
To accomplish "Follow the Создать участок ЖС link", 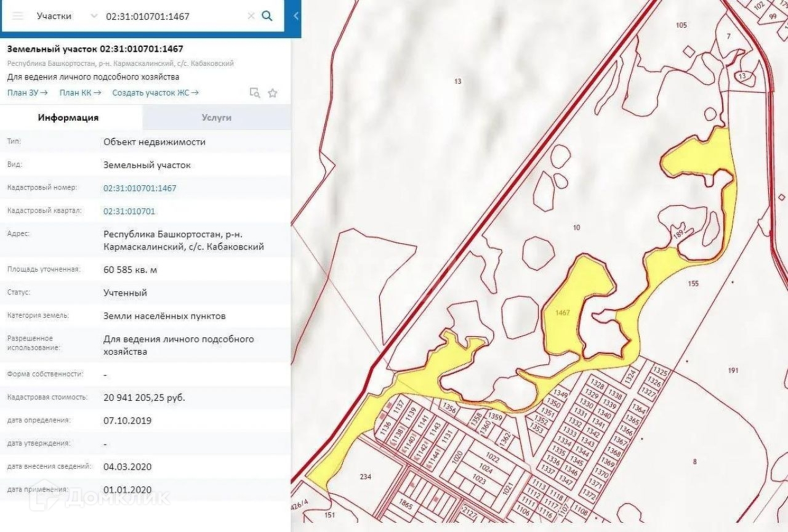I will [155, 93].
